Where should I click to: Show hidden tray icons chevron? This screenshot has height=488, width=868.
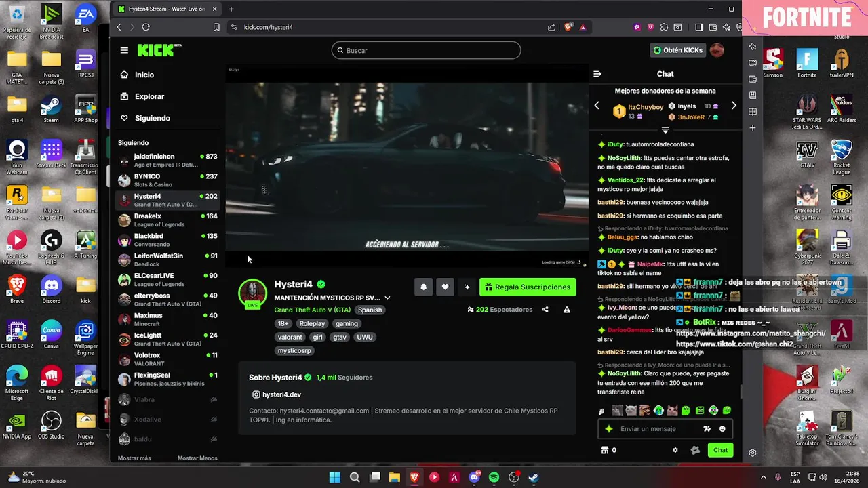tap(763, 477)
